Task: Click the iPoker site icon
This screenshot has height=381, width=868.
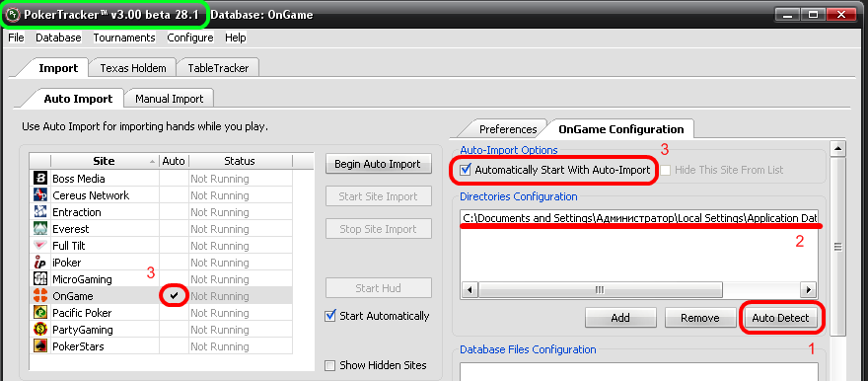Action: [x=40, y=263]
